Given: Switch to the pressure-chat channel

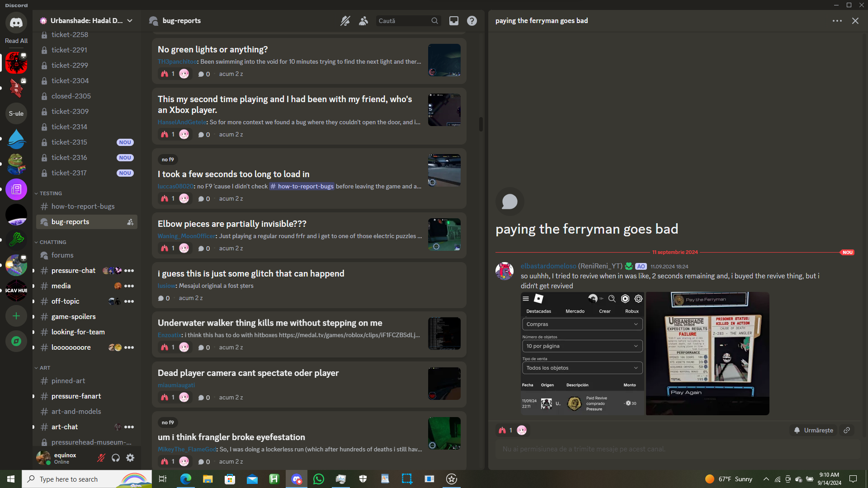Looking at the screenshot, I should (x=73, y=271).
